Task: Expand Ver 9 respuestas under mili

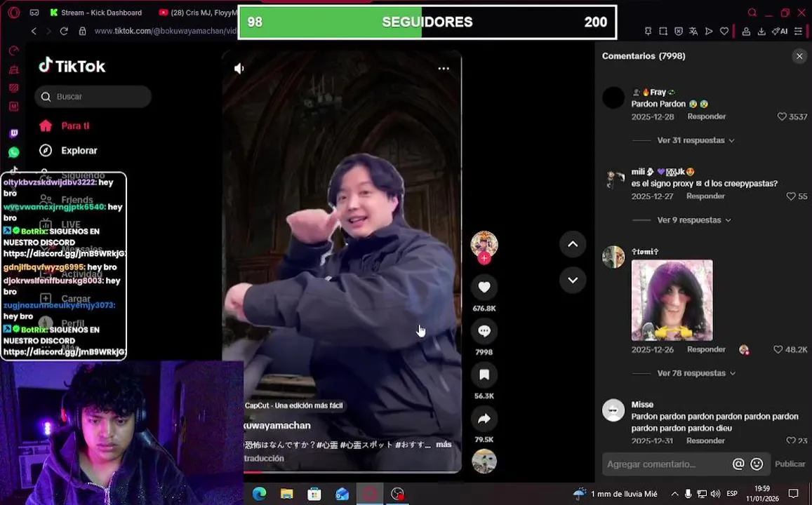Action: pyautogui.click(x=694, y=220)
